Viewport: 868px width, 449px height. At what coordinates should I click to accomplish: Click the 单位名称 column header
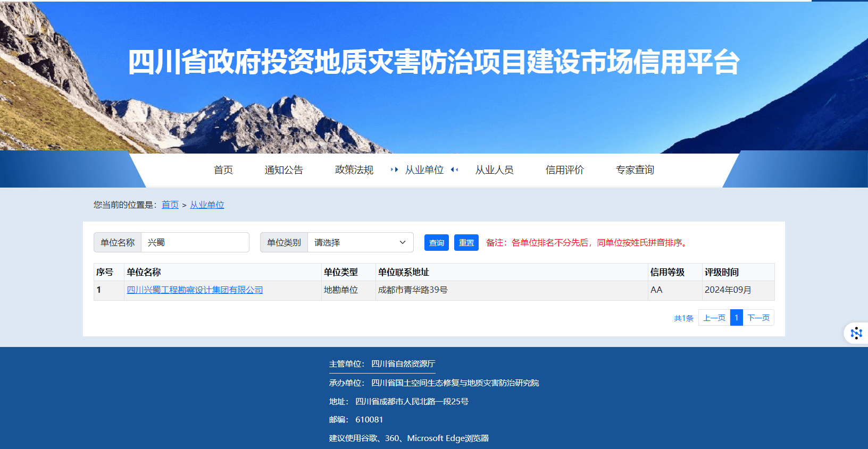click(144, 272)
